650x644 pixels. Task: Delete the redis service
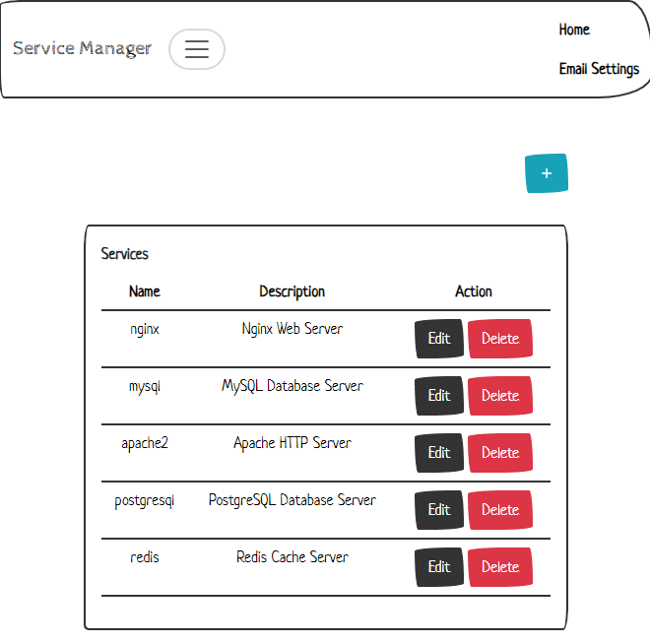pos(500,567)
